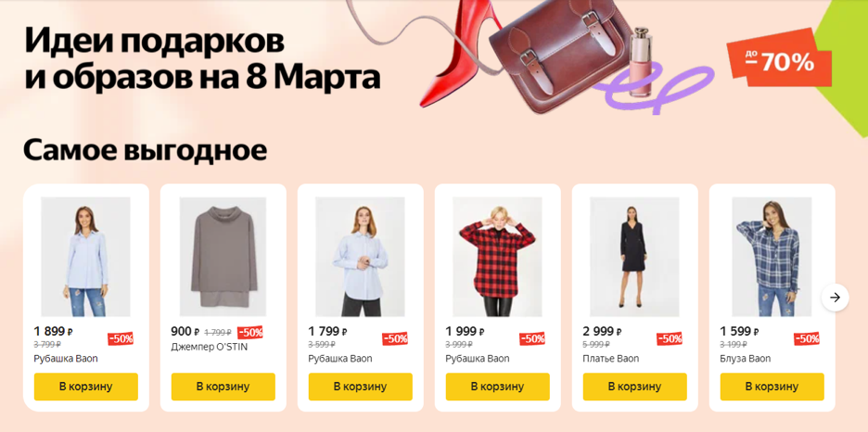Open the red checkered shirt product photo
This screenshot has height=432, width=868.
point(498,257)
